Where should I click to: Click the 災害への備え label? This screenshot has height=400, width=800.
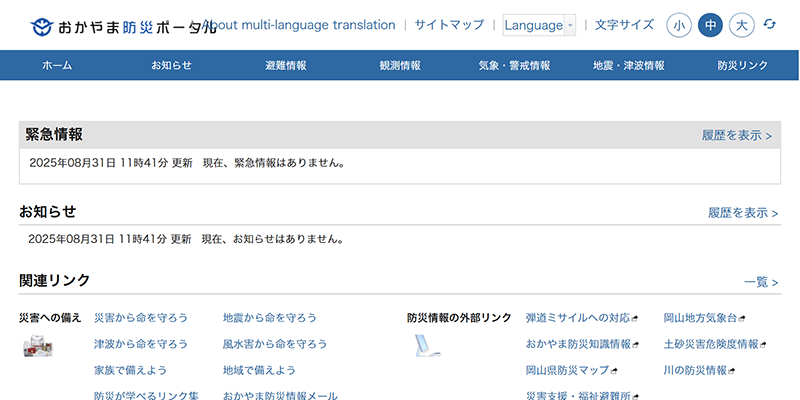point(50,318)
